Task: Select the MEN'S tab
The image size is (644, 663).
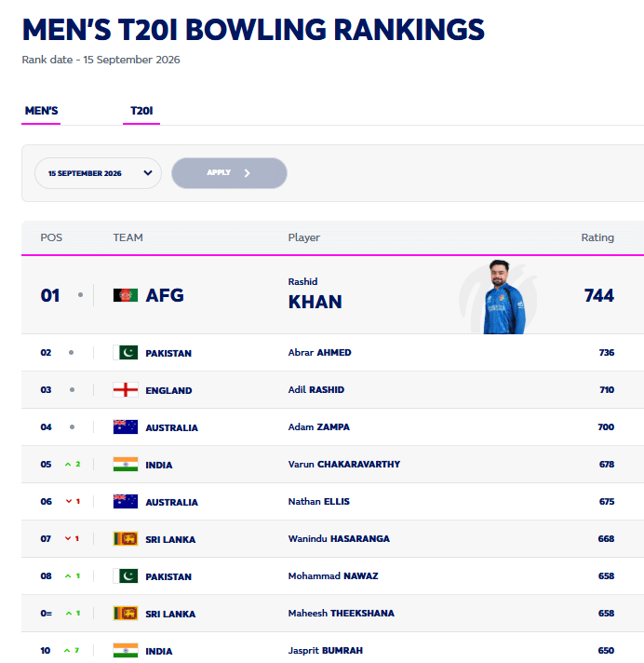Action: click(x=41, y=111)
